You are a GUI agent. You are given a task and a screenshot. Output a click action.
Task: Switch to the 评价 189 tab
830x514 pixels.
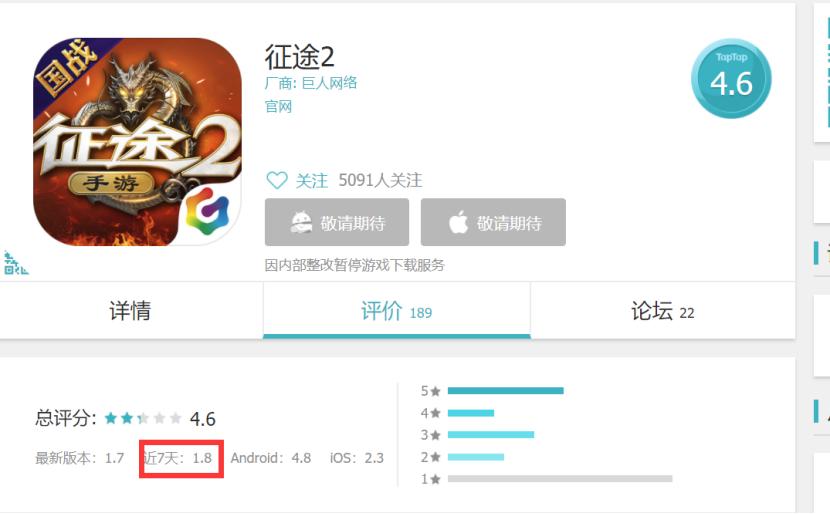pos(396,310)
